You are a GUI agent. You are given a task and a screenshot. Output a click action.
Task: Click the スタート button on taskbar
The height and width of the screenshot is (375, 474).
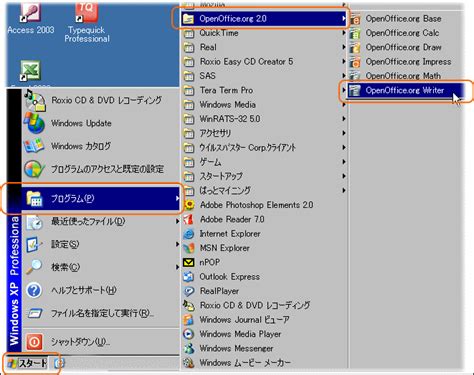click(x=28, y=363)
